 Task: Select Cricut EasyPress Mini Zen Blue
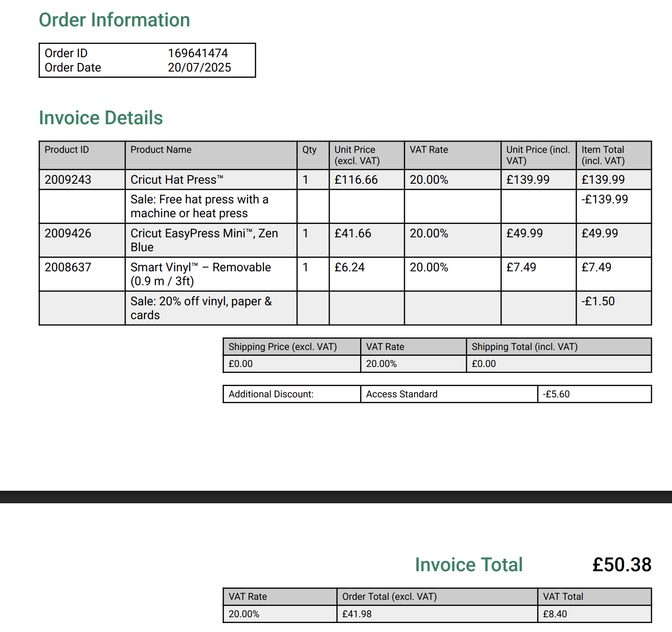(204, 240)
